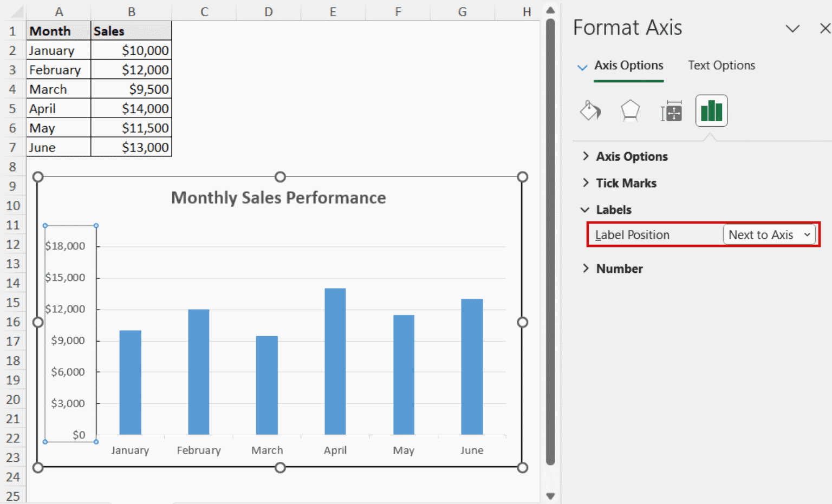Screen dimensions: 832x504
Task: Click the scrollbar up arrow
Action: click(x=550, y=10)
